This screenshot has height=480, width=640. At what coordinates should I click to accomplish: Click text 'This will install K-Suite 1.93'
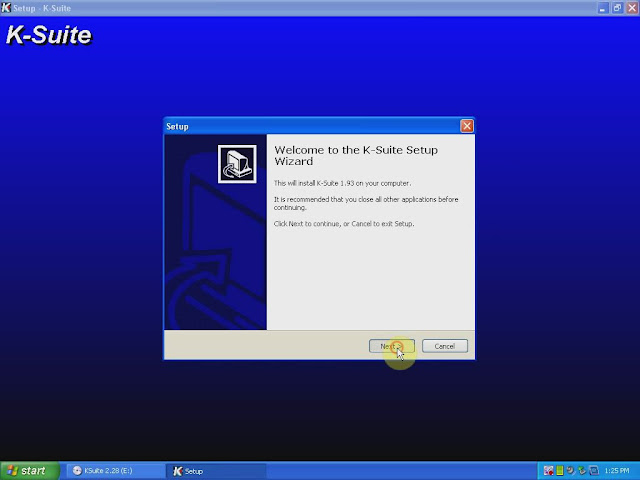point(315,183)
